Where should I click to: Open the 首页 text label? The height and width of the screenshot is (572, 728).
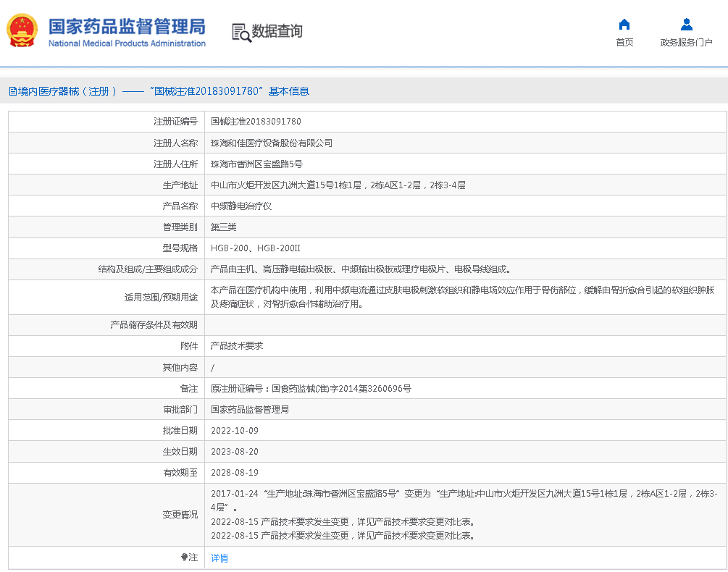click(624, 43)
